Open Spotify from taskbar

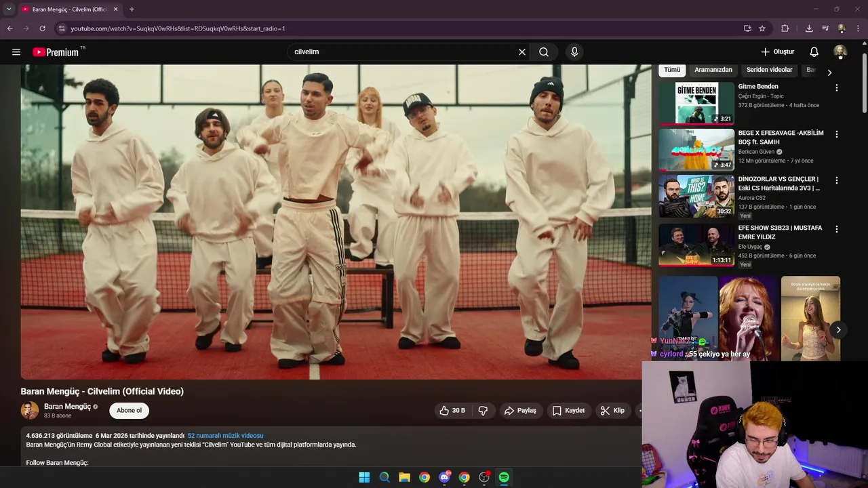[x=504, y=477]
